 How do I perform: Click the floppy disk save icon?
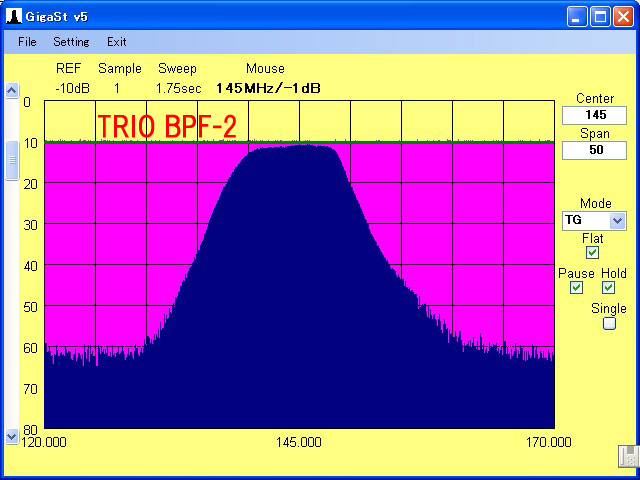(629, 456)
